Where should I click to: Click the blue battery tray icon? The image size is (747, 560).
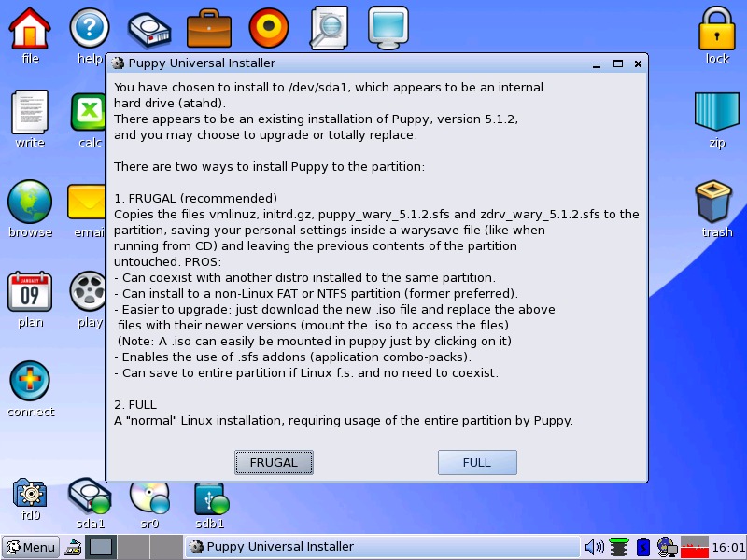(x=642, y=547)
